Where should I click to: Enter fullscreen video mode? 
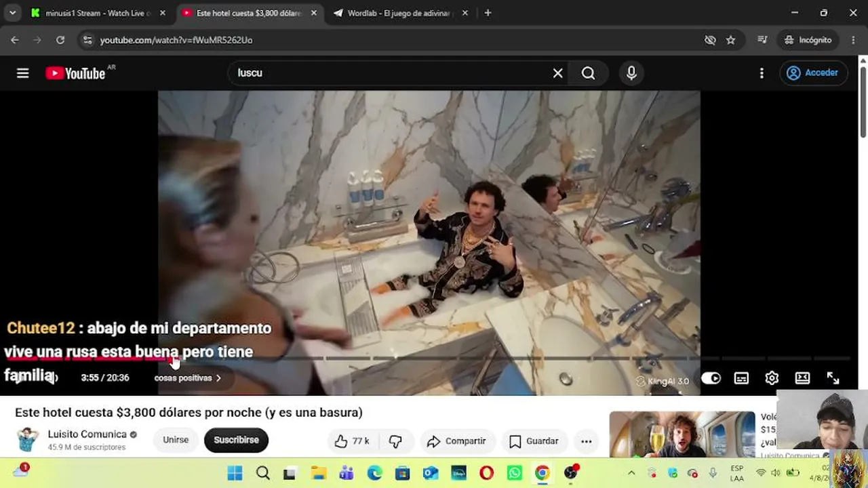point(833,378)
